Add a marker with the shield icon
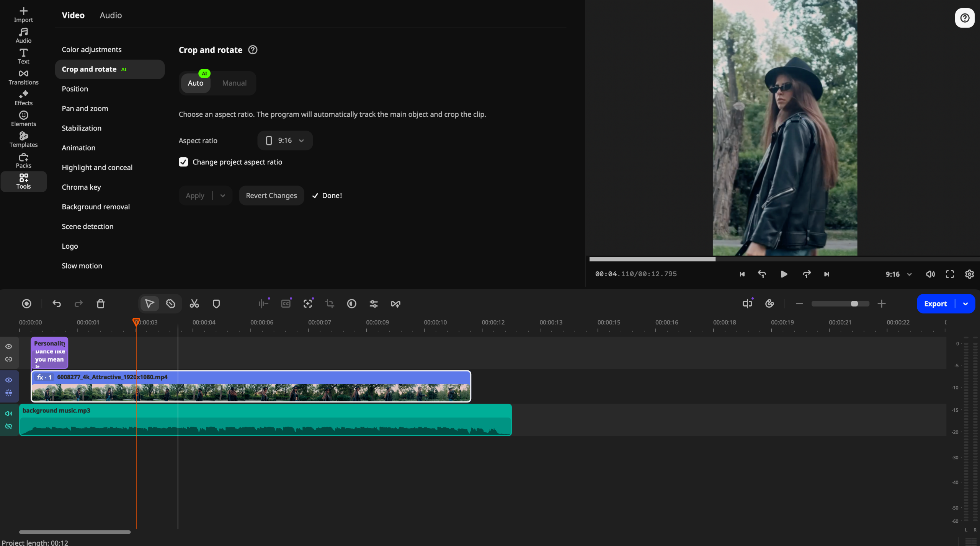This screenshot has height=546, width=980. pos(216,304)
